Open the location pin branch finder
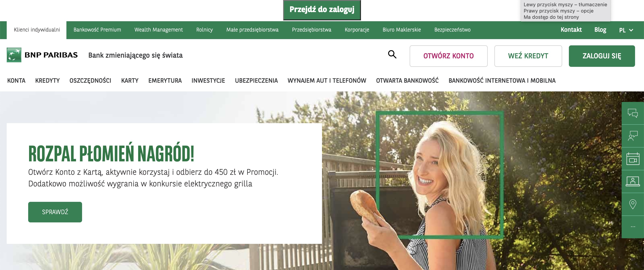The height and width of the screenshot is (270, 644). click(633, 204)
